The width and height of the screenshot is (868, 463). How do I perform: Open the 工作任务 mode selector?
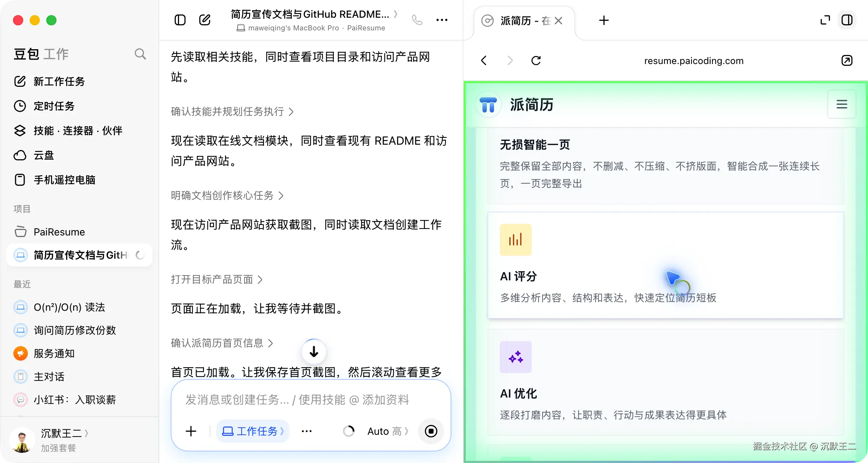point(252,431)
